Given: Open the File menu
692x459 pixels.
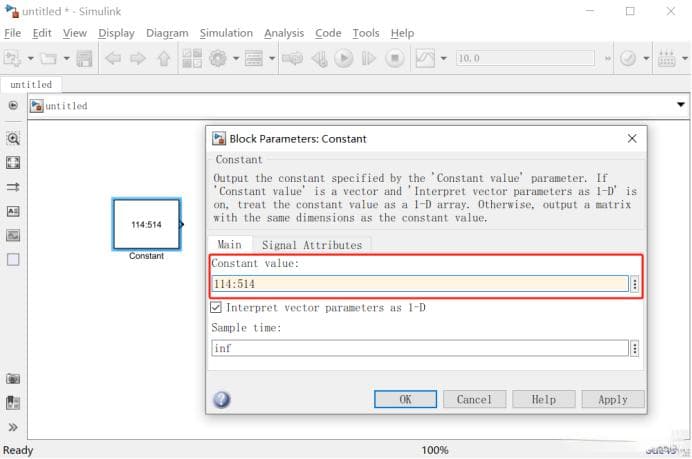Looking at the screenshot, I should coord(12,33).
